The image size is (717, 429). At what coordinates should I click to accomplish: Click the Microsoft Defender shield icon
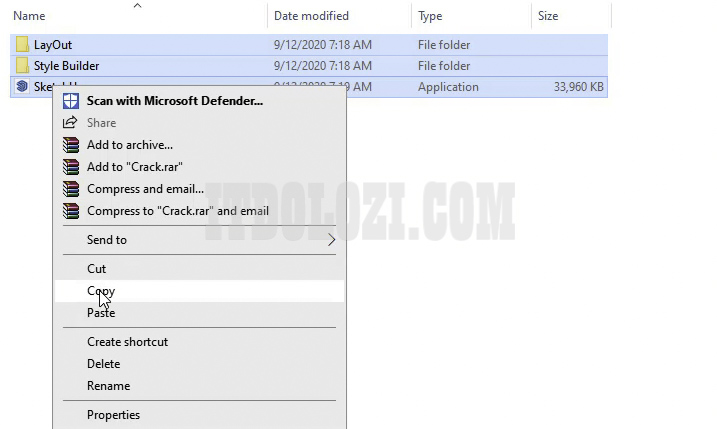pyautogui.click(x=71, y=101)
